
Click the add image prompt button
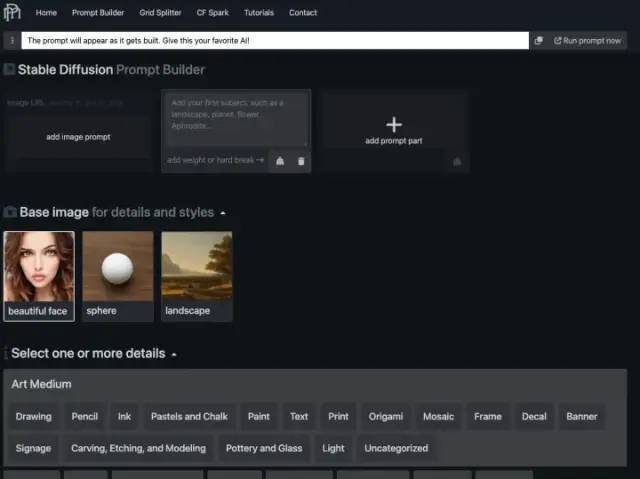(x=78, y=137)
